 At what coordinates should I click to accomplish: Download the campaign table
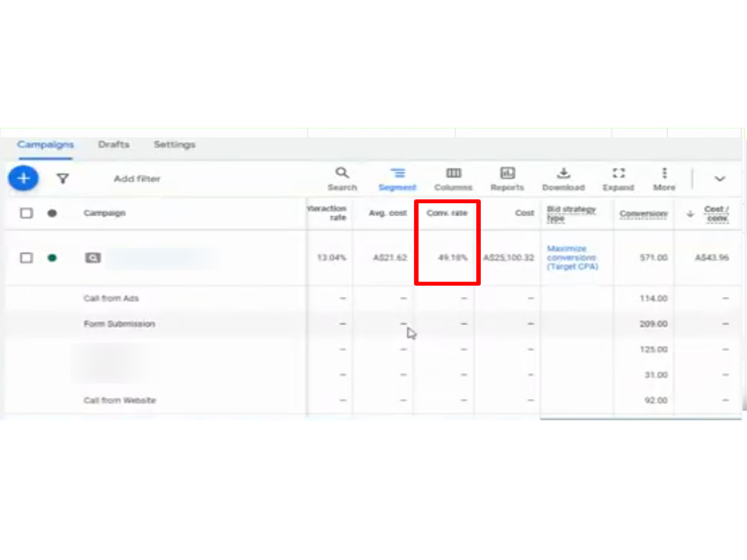click(563, 179)
